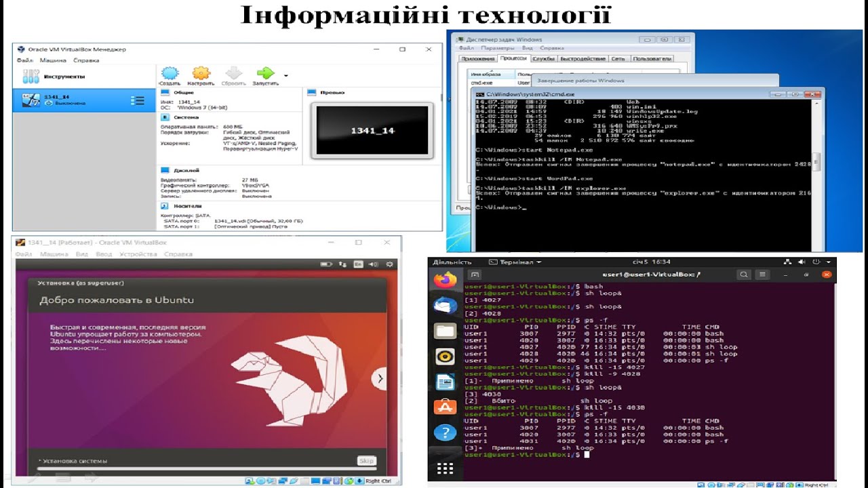Click the Инструменты icon in VirtualBox sidebar
Viewport: 868px width, 488px height.
pyautogui.click(x=31, y=77)
